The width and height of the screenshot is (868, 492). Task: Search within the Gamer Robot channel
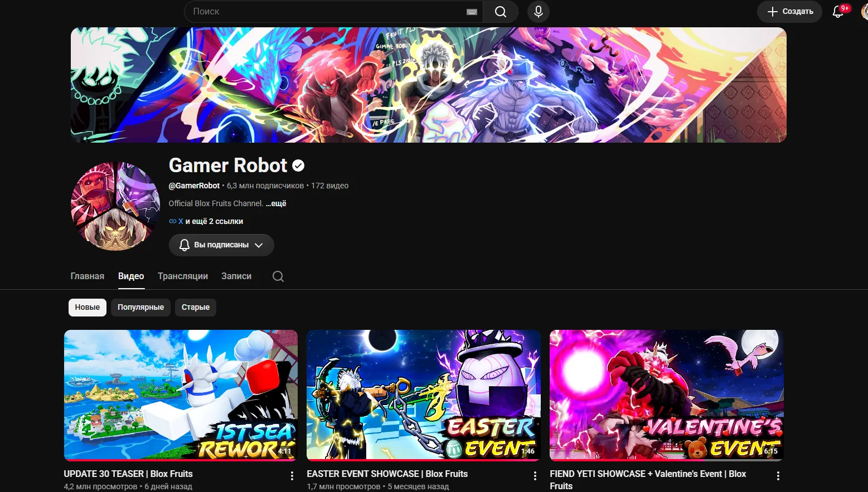pyautogui.click(x=278, y=276)
